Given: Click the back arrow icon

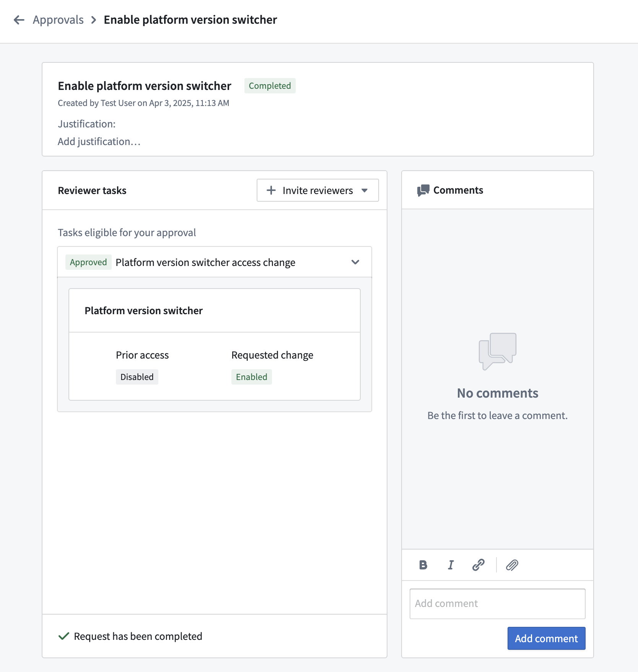Looking at the screenshot, I should click(x=19, y=20).
